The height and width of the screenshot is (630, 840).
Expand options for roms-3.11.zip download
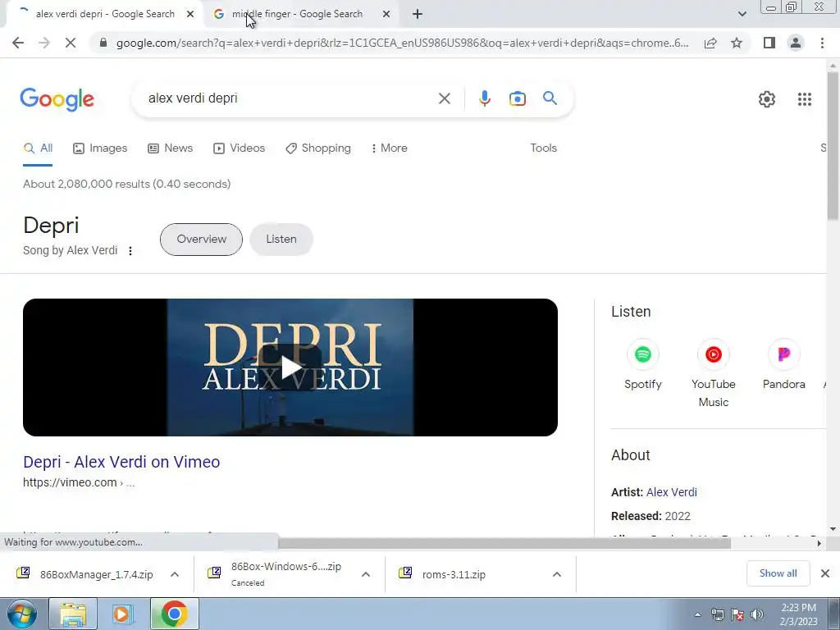tap(557, 574)
